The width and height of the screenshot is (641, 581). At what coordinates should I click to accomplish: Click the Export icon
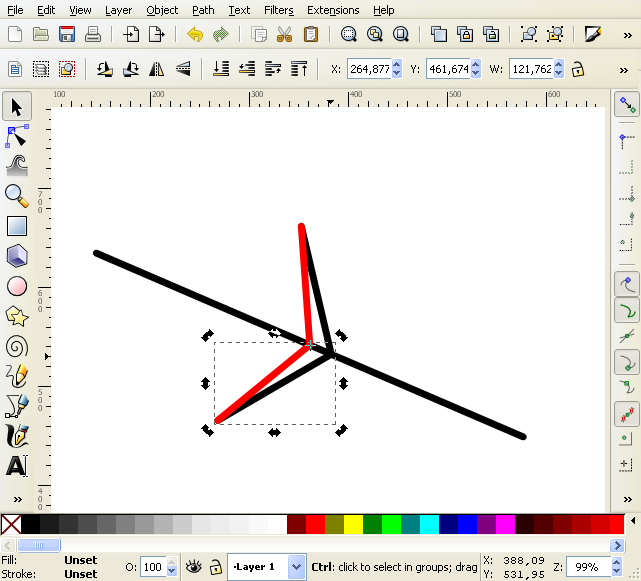point(157,34)
